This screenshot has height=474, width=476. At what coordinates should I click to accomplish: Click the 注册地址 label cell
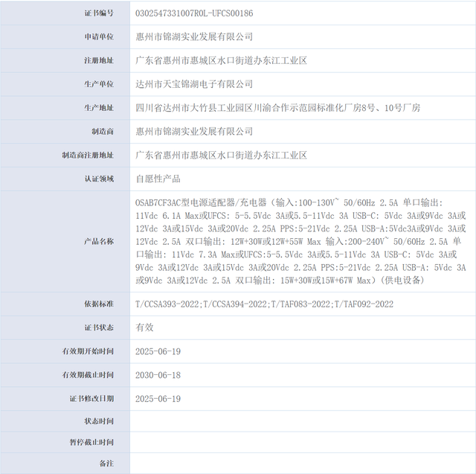click(65, 60)
